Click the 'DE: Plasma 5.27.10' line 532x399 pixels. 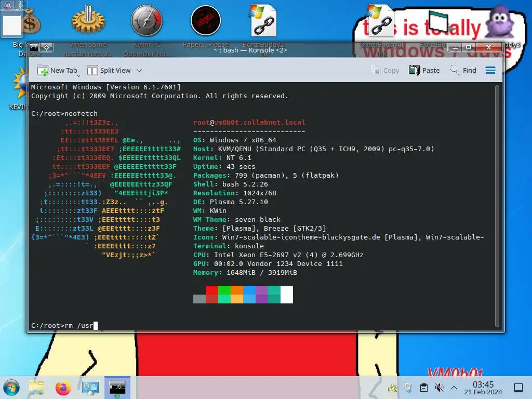click(x=231, y=202)
